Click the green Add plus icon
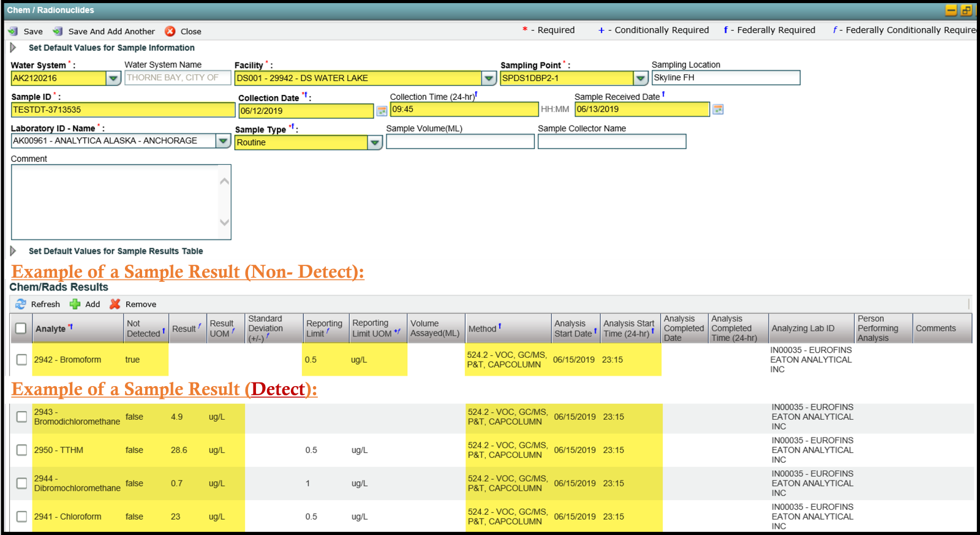980x535 pixels. tap(75, 304)
